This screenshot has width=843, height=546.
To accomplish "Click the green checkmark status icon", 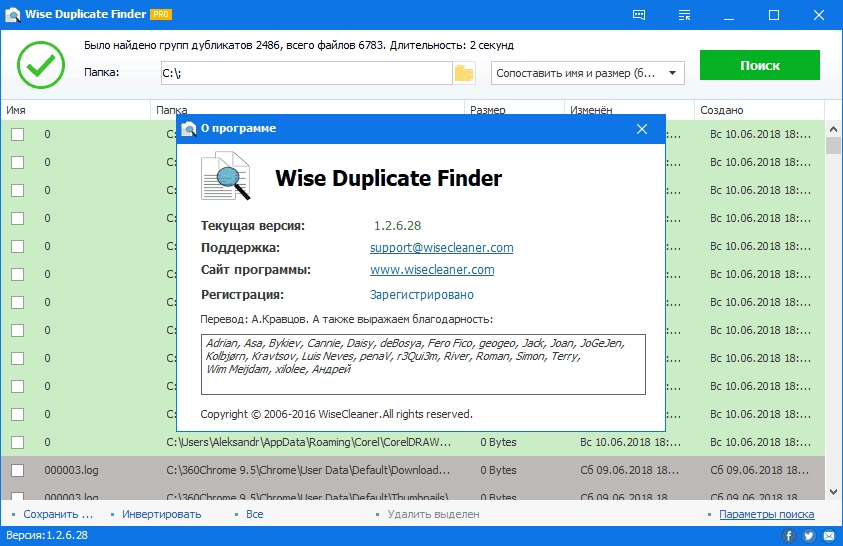I will click(41, 65).
